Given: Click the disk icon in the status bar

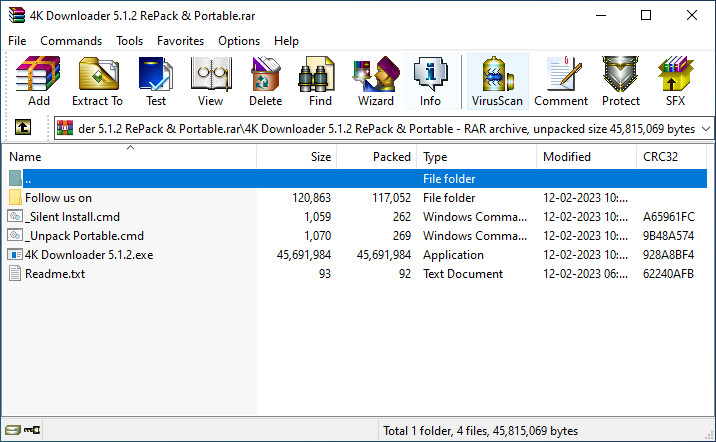Looking at the screenshot, I should (x=13, y=430).
